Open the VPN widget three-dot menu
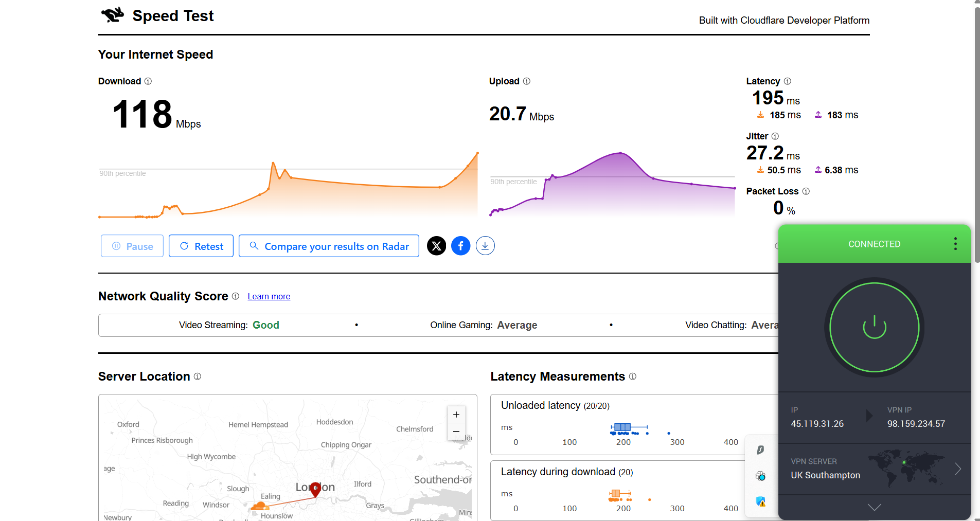Viewport: 980px width, 521px height. (955, 243)
